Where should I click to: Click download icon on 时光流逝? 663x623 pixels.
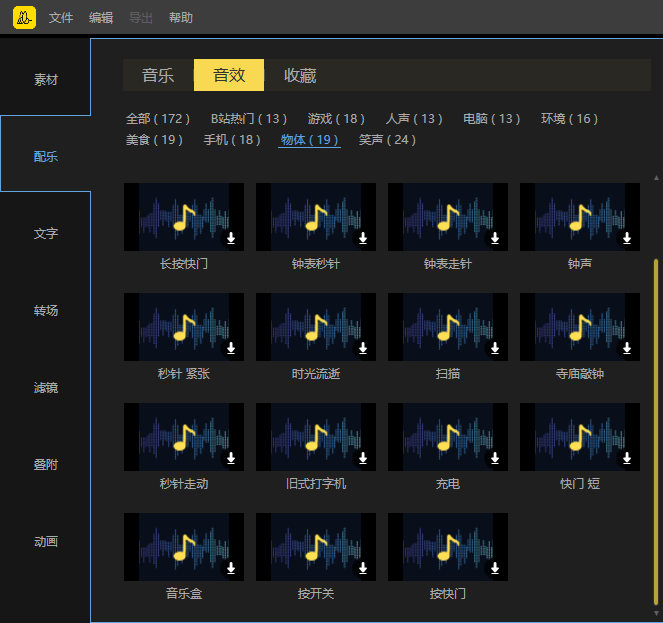click(x=362, y=348)
